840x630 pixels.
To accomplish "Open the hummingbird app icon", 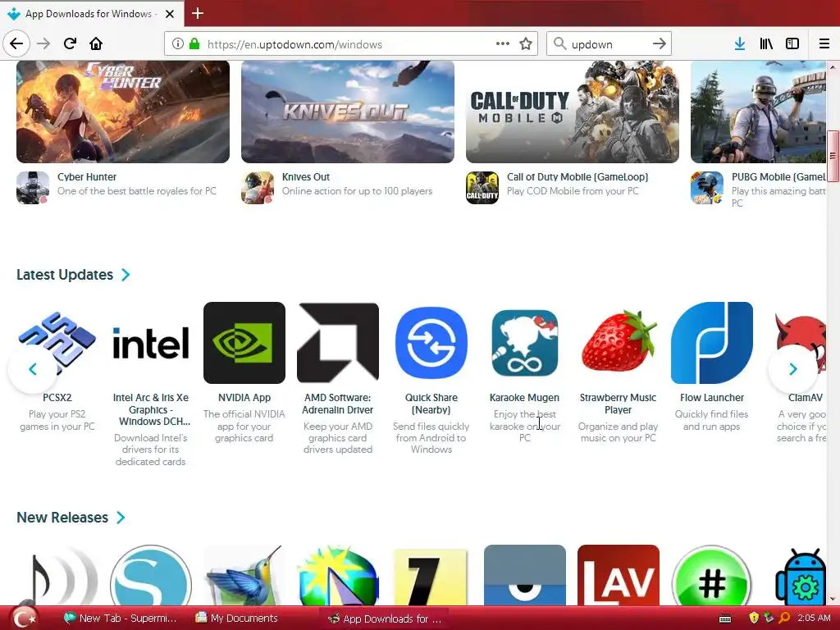I will 244,575.
